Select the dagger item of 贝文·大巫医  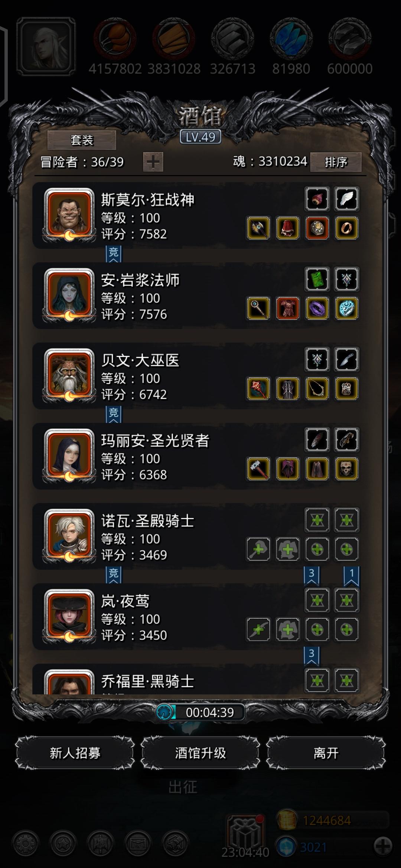(346, 359)
